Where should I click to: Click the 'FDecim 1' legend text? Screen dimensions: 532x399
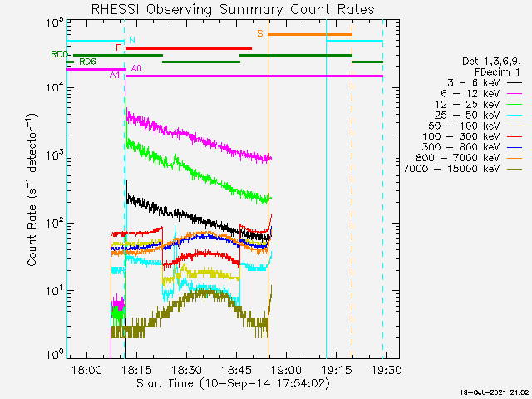pyautogui.click(x=497, y=72)
